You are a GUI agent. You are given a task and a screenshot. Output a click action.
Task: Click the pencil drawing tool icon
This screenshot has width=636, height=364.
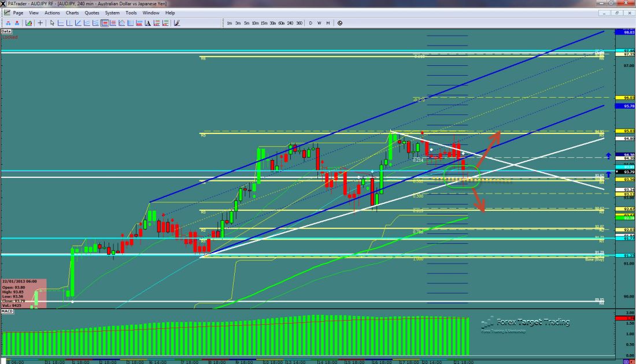point(176,23)
